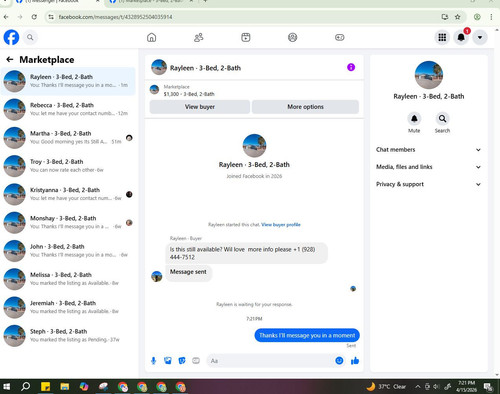
Task: Open the emoji picker
Action: pos(339,361)
